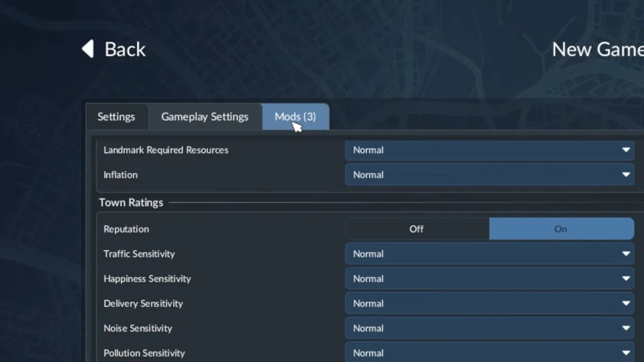Viewport: 644px width, 362px height.
Task: Open the Pollution Sensitivity dropdown
Action: [x=490, y=352]
